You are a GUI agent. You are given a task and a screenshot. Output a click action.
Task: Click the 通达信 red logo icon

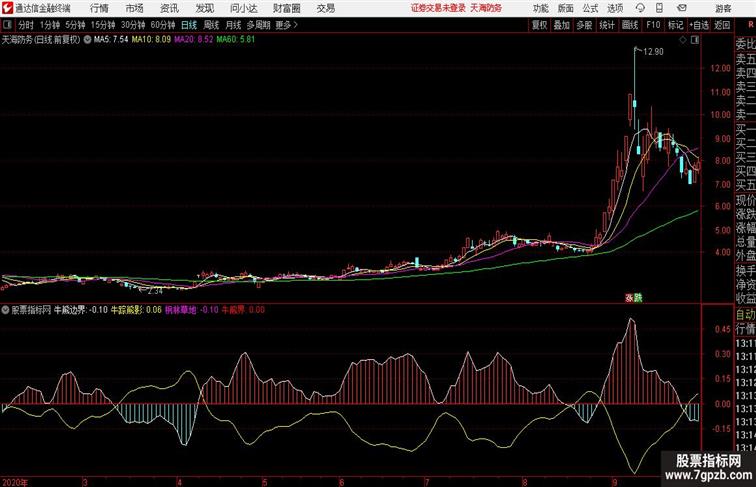7,8
